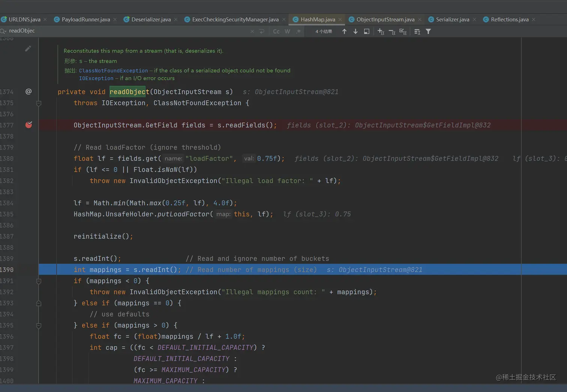
Task: Open the search filter funnel icon
Action: pos(428,31)
